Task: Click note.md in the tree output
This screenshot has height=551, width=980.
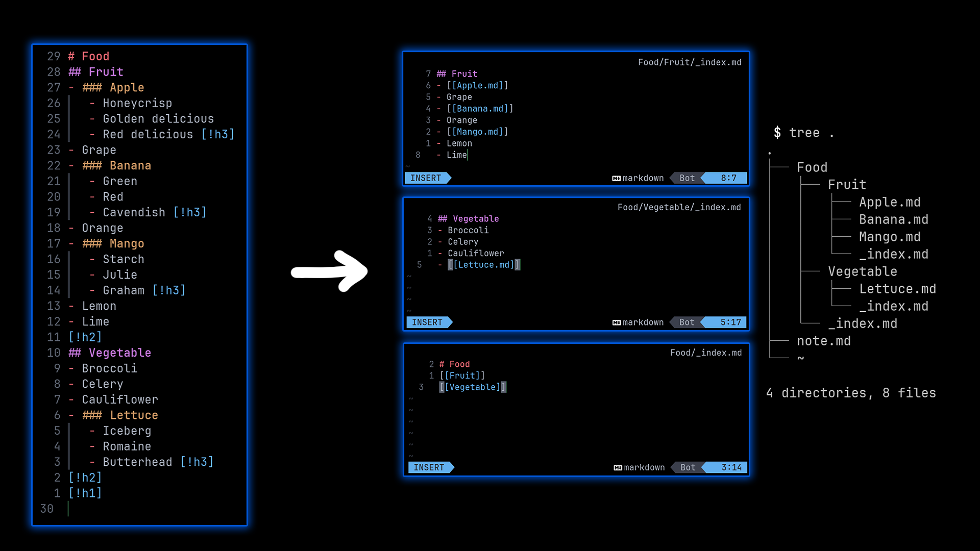Action: (x=823, y=341)
